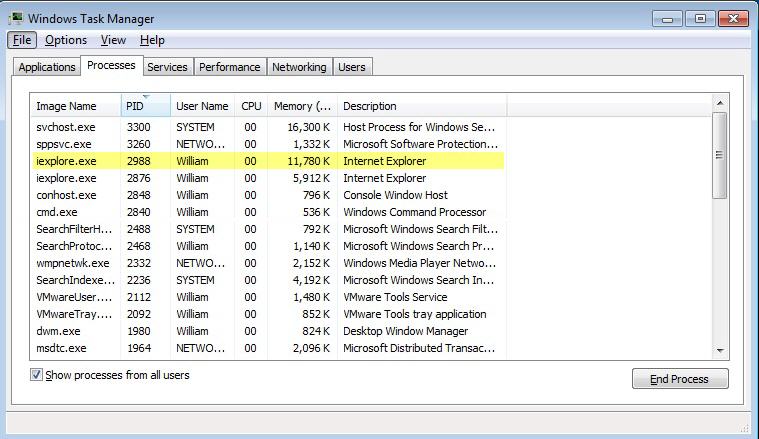Switch to the Networking tab

pos(299,67)
